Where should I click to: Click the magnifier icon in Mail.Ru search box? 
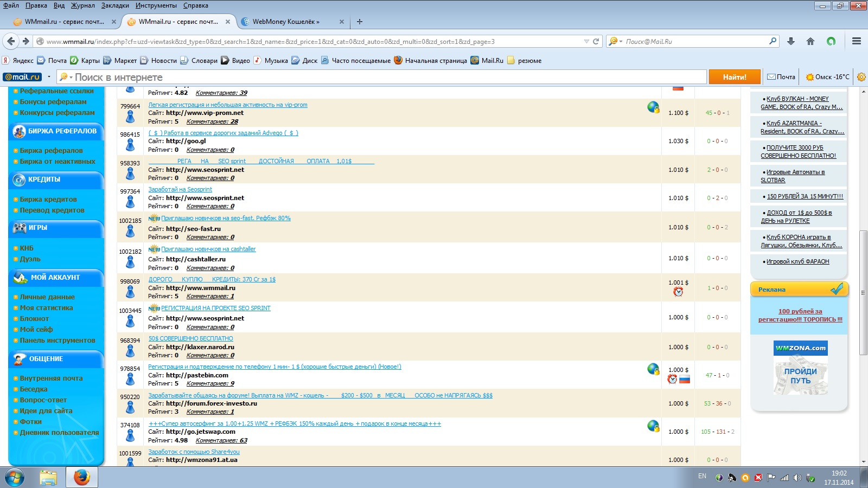point(773,41)
